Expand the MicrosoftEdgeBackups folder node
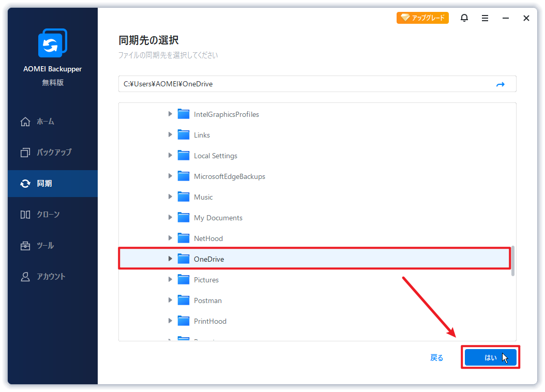The image size is (545, 392). click(170, 176)
